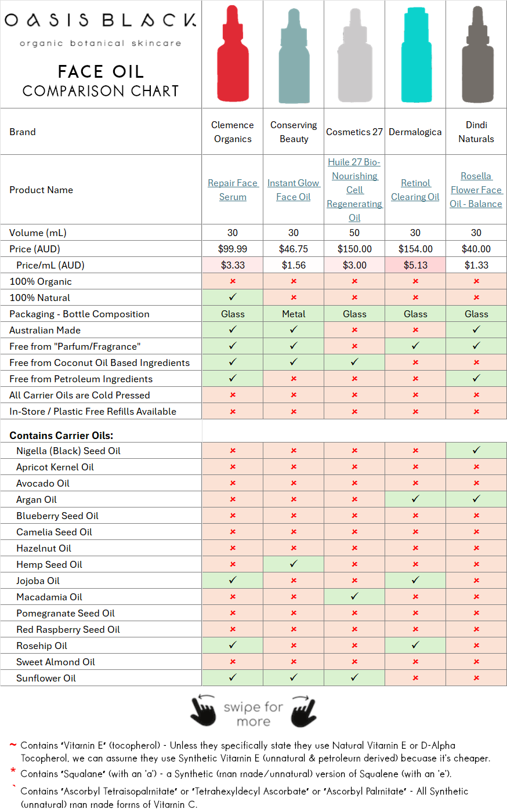The height and width of the screenshot is (812, 507).
Task: Click the Dindi Naturals Nigella Seed Oil checkmark
Action: [x=476, y=450]
